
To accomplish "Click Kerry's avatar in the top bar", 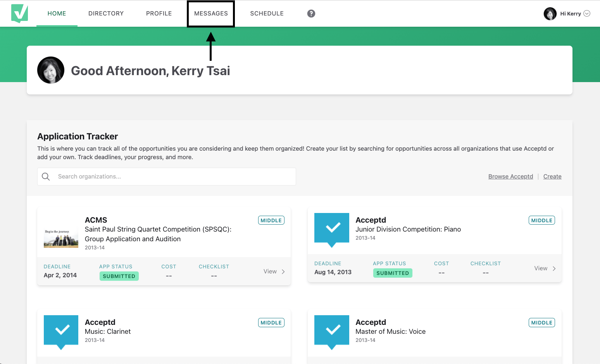I will pos(550,14).
